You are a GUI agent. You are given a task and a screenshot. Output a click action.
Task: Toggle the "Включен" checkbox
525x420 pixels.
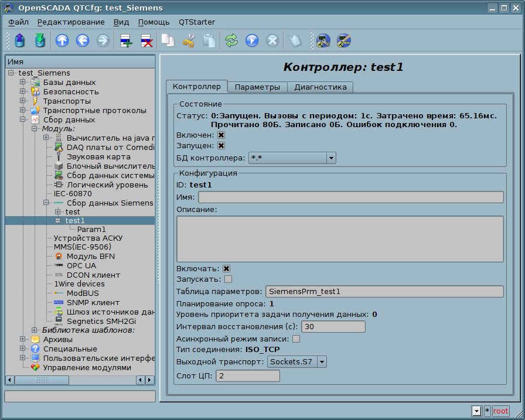(x=221, y=135)
